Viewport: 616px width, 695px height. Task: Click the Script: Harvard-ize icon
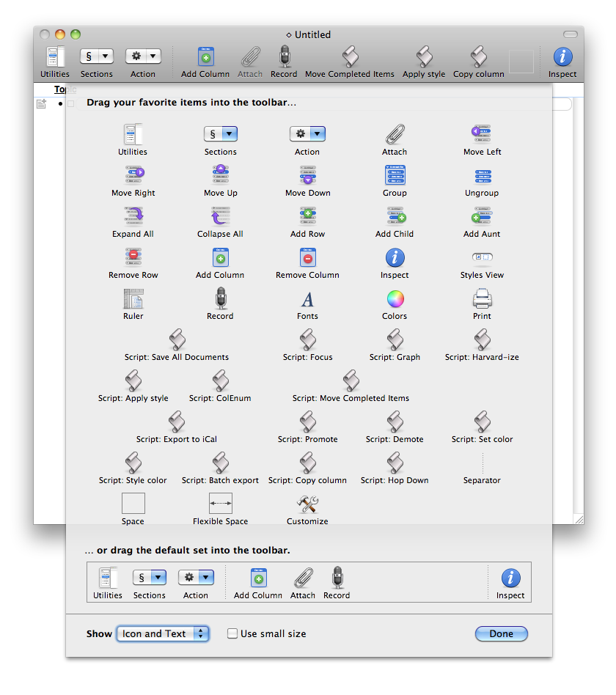pos(482,340)
